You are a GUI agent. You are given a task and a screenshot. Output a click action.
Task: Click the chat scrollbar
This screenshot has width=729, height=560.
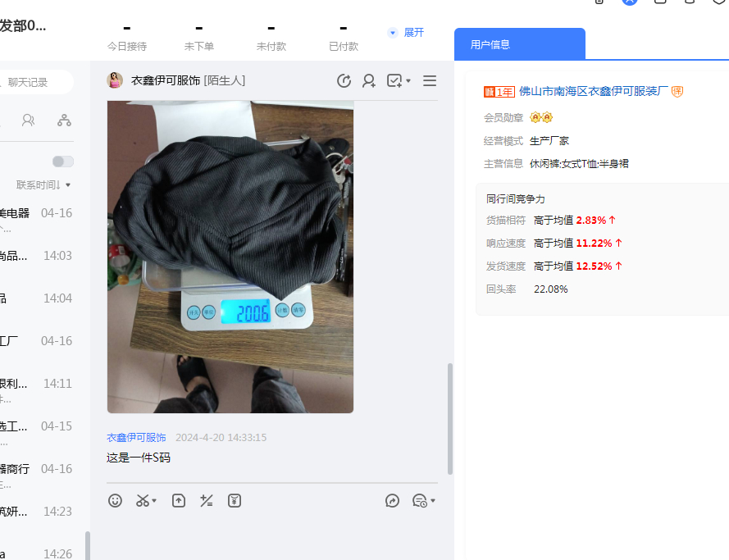[x=449, y=418]
